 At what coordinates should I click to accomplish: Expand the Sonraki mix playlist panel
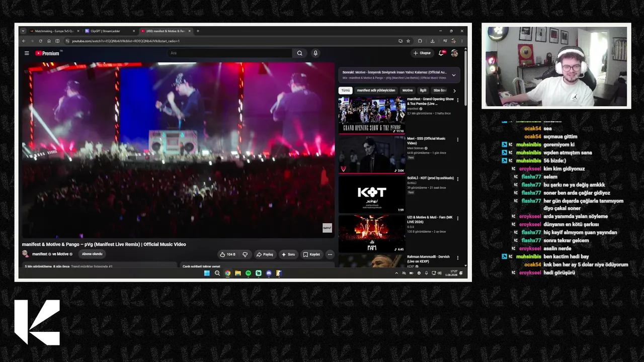pos(453,75)
